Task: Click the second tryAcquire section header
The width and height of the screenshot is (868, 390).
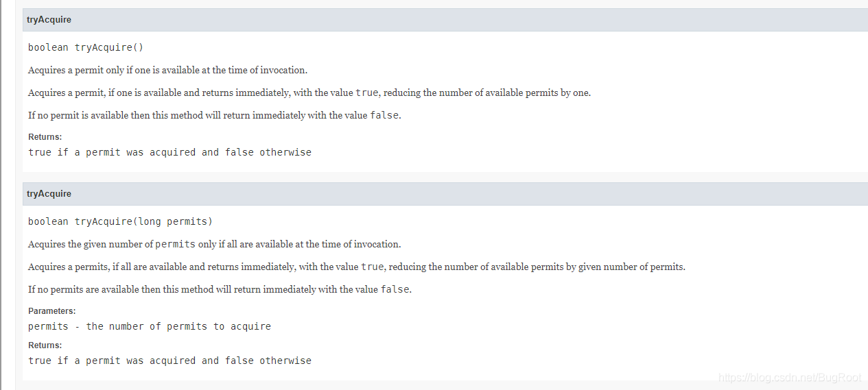Action: [x=49, y=194]
